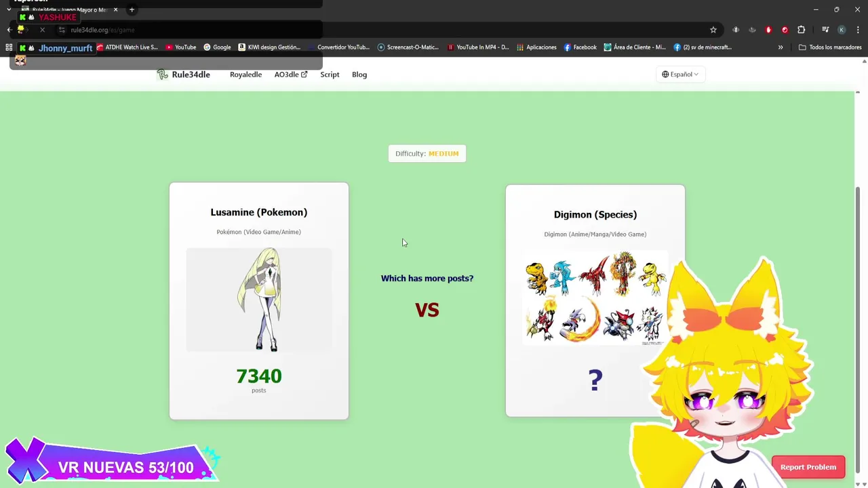Image resolution: width=868 pixels, height=488 pixels.
Task: Click the Digimon (Anime/Manga/Video Game) subtitle
Action: pyautogui.click(x=595, y=234)
